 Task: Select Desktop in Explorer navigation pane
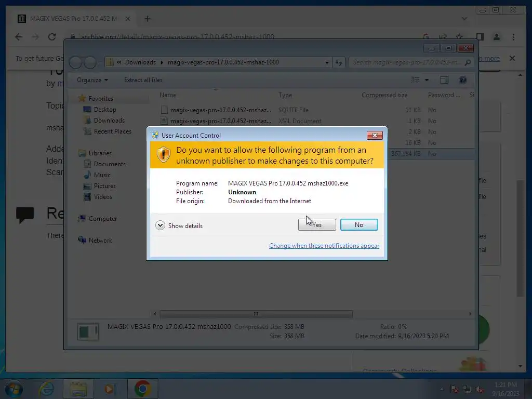pyautogui.click(x=105, y=110)
